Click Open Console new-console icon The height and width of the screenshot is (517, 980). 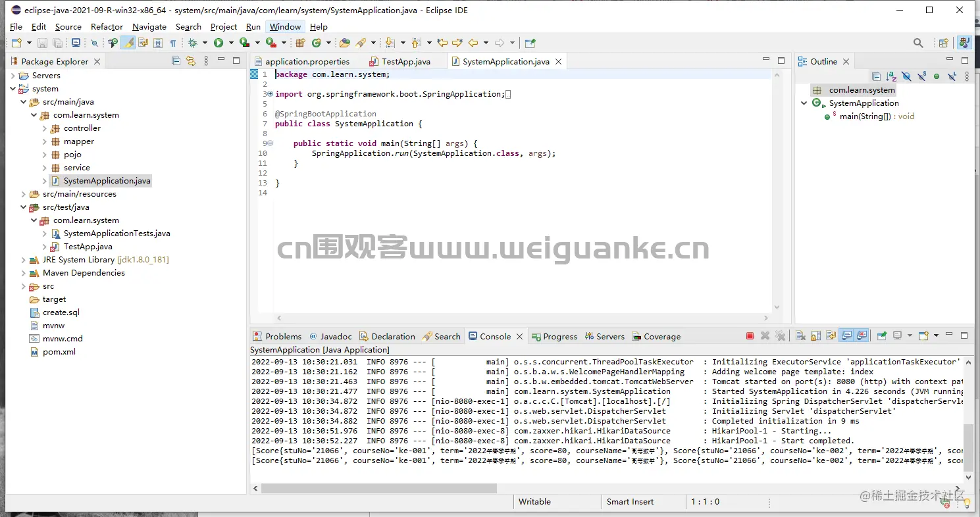(923, 336)
